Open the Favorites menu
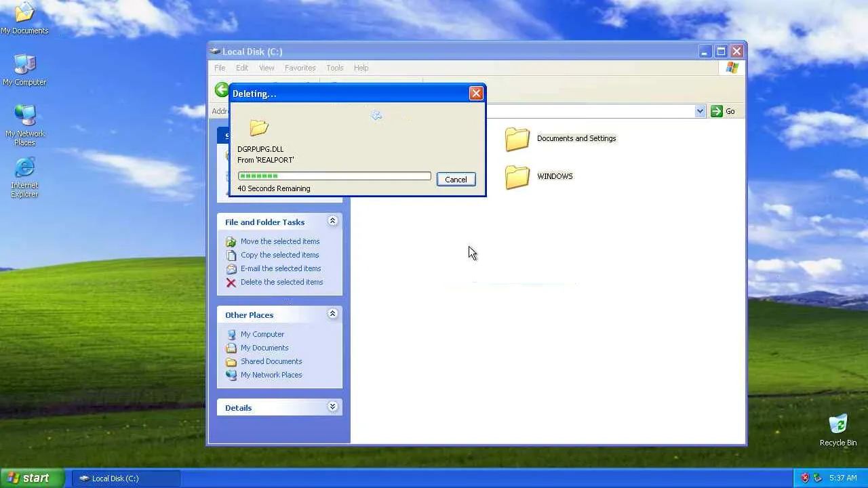 [300, 68]
